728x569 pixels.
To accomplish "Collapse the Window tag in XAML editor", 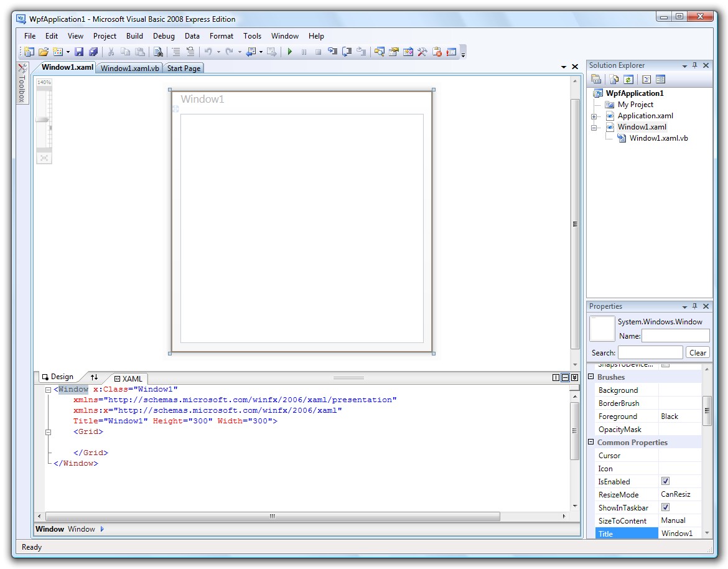I will coord(48,390).
